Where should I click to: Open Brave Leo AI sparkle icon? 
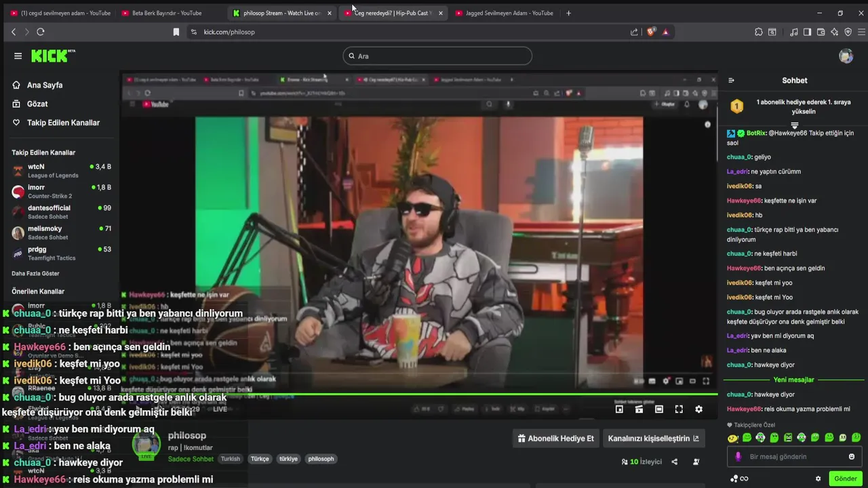tap(834, 32)
